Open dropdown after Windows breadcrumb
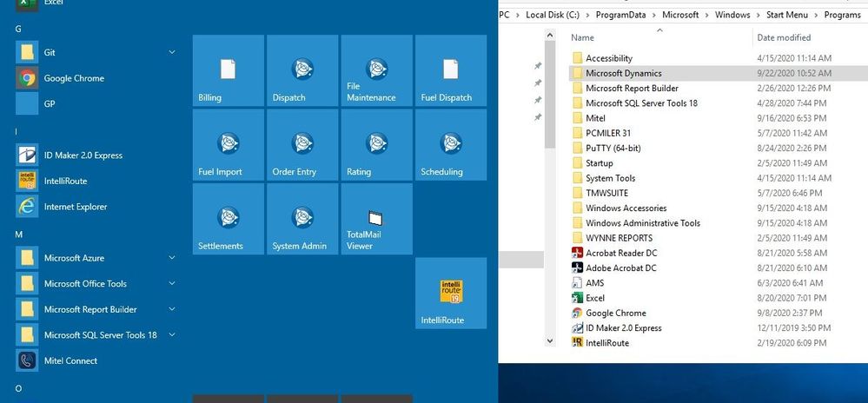This screenshot has width=868, height=403. pos(759,15)
